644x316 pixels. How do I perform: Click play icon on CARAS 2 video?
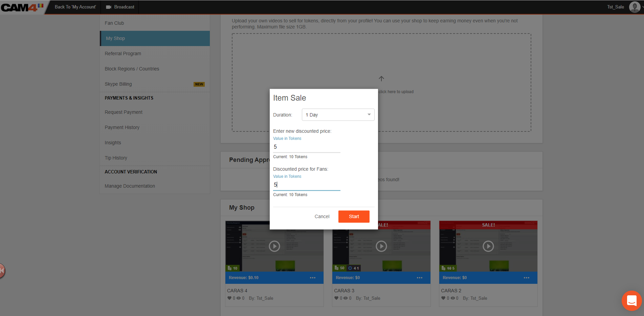[x=488, y=246]
